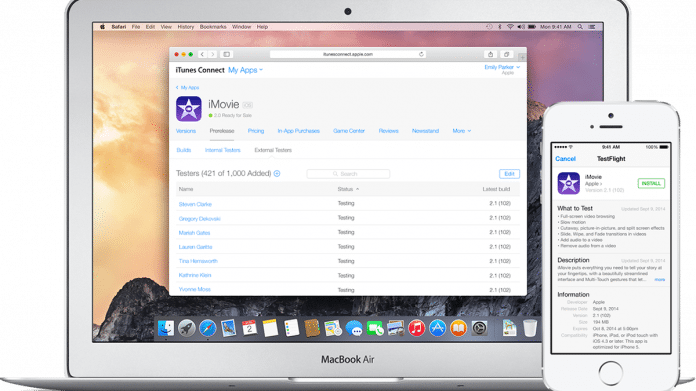Open iBooks orange icon in the Dock
This screenshot has width=696, height=391.
tap(458, 328)
